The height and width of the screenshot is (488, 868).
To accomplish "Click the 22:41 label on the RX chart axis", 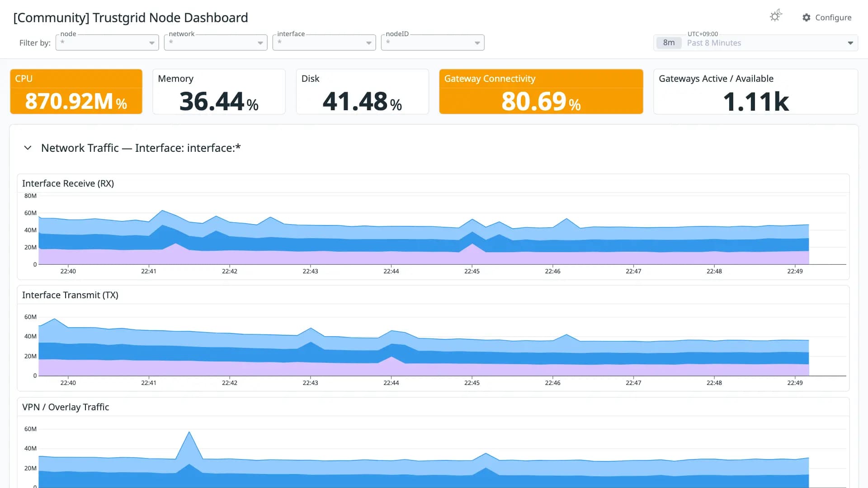I will pos(149,271).
